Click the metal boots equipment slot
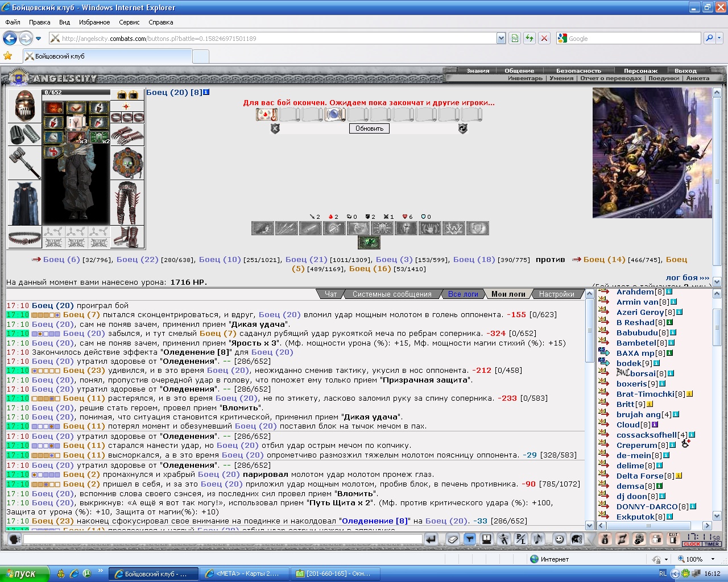This screenshot has height=582, width=728. point(127,237)
